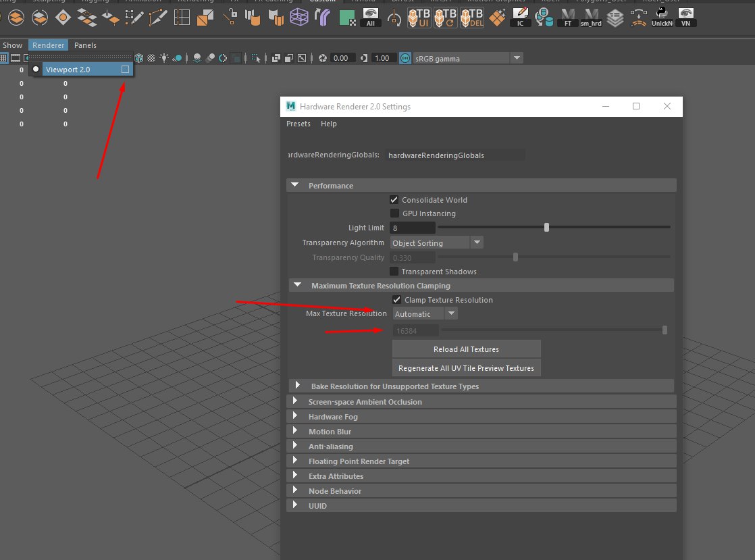Collapse Maximum Texture Resolution Clamping section
This screenshot has height=560, width=755.
click(298, 286)
